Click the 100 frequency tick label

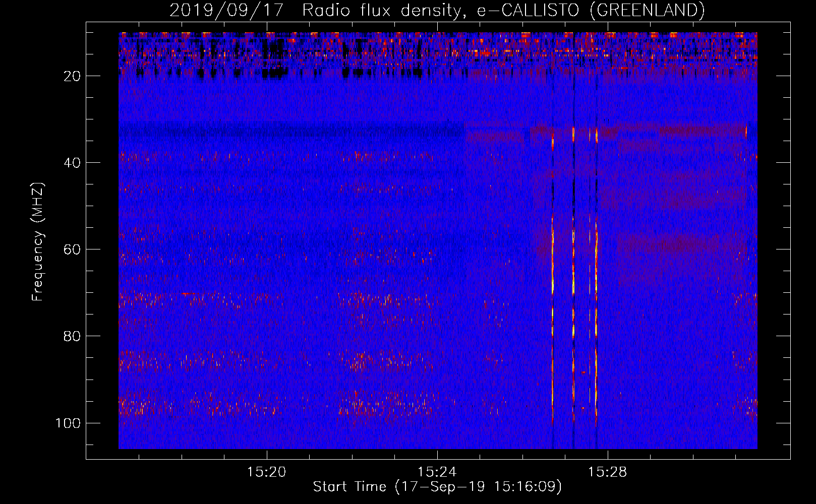(x=68, y=423)
